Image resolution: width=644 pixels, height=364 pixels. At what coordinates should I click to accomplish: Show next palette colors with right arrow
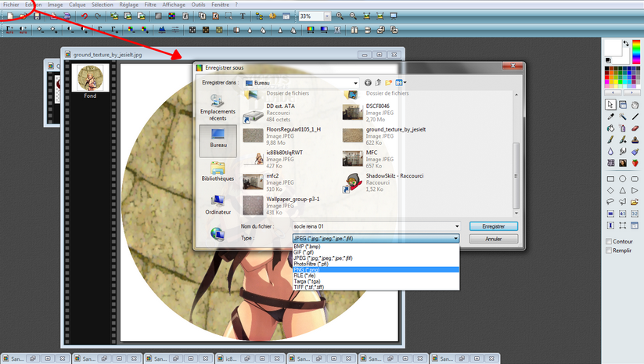pos(631,92)
